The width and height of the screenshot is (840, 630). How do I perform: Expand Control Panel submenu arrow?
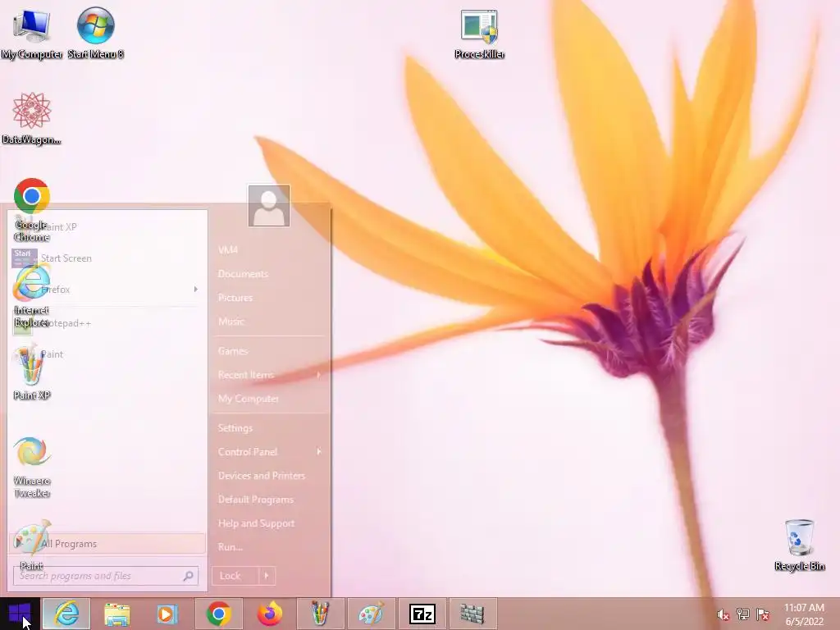(319, 452)
